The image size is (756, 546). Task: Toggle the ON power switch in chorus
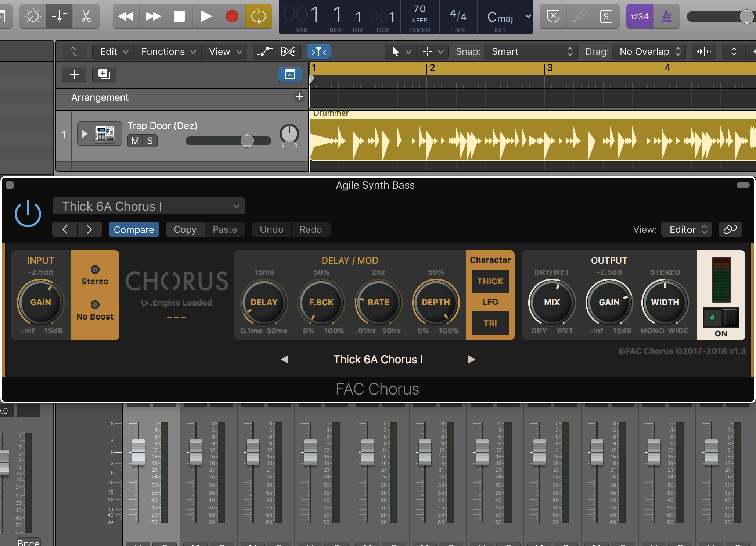tap(721, 318)
